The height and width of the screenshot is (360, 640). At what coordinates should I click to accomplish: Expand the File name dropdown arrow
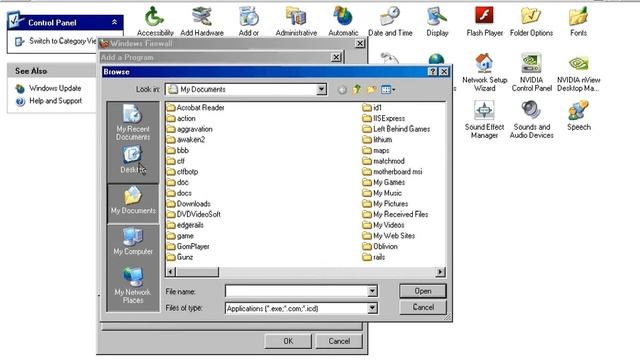(x=372, y=291)
